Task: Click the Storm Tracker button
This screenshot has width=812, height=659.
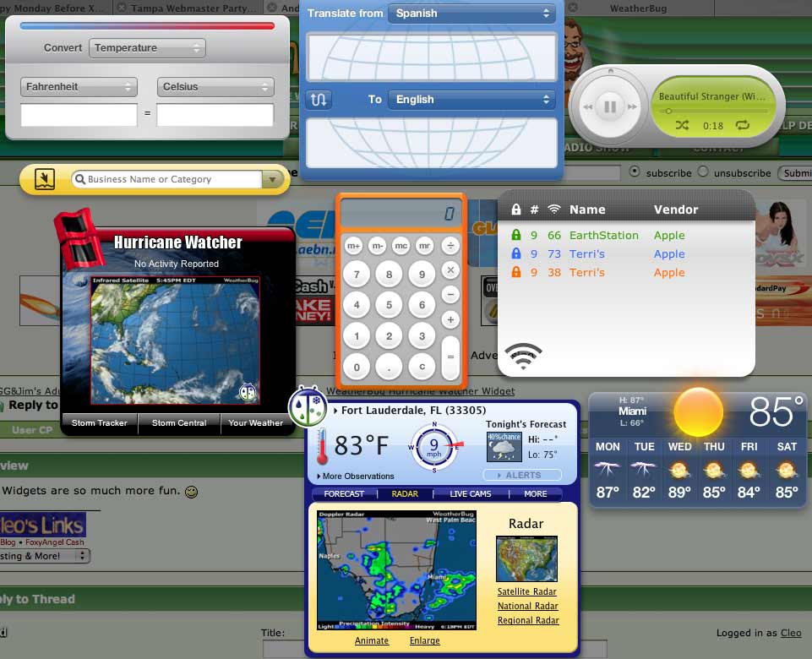Action: (x=100, y=423)
